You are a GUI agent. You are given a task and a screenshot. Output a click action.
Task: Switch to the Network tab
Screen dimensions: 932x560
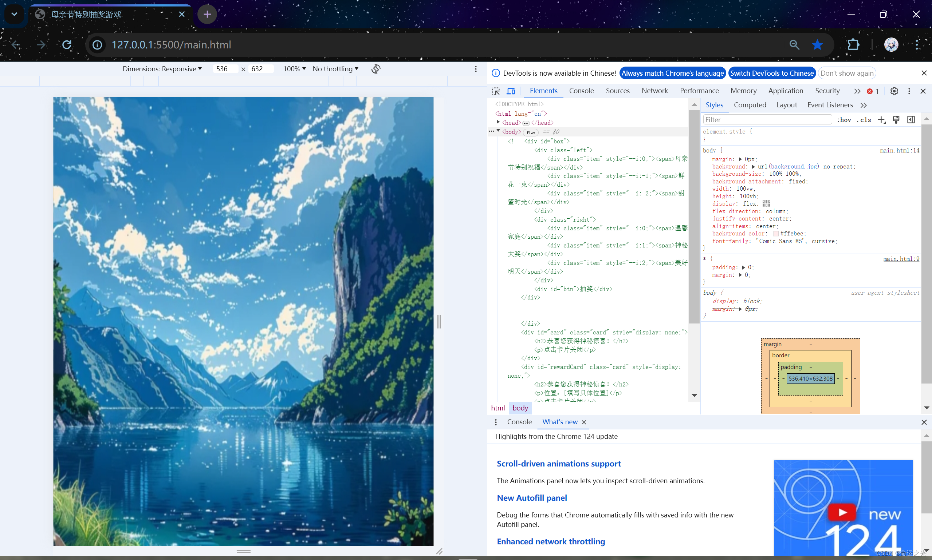[x=654, y=91]
